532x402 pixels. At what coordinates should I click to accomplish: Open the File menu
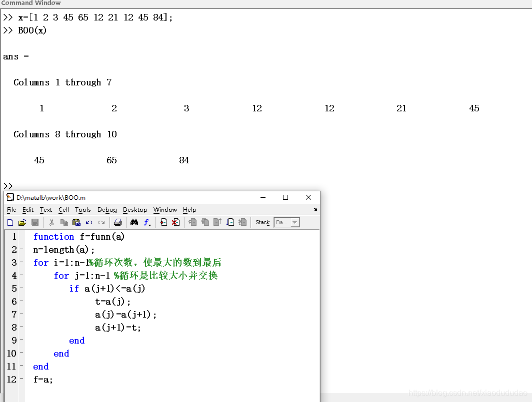point(11,210)
